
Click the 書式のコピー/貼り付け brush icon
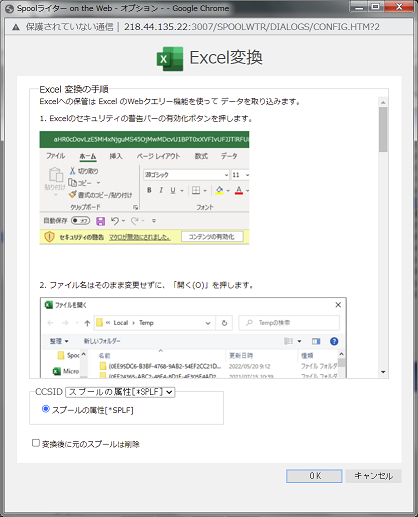[x=72, y=194]
